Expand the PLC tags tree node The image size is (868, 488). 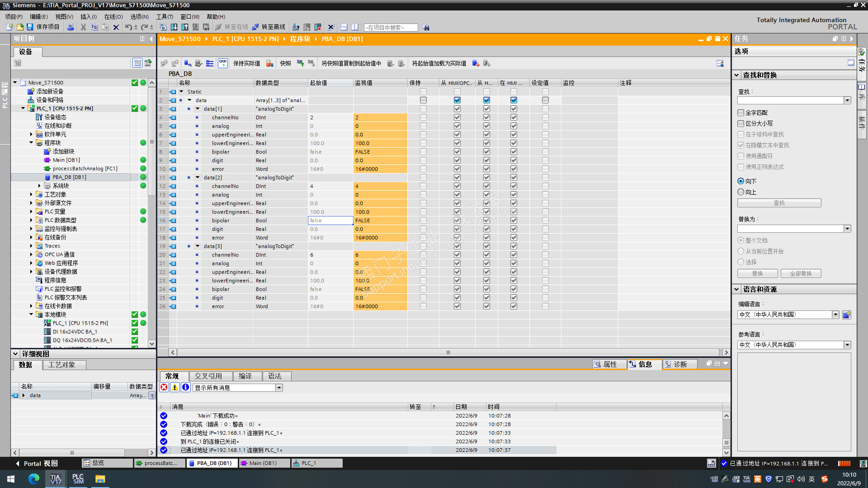click(31, 211)
